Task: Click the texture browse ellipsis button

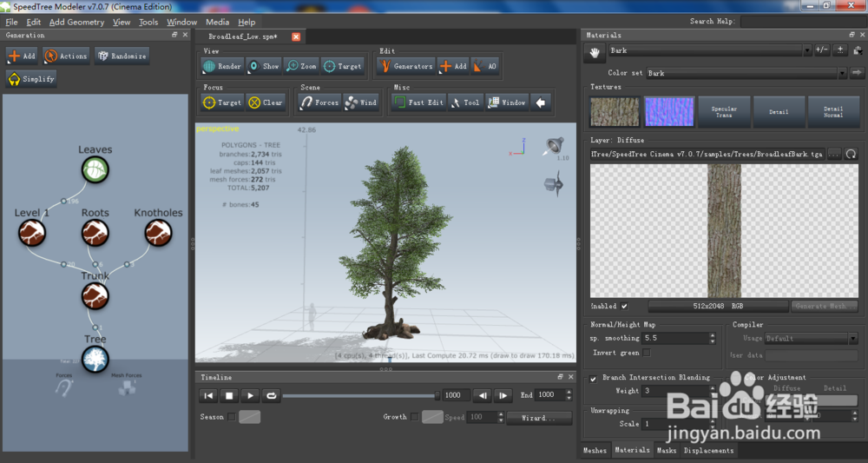Action: pyautogui.click(x=834, y=154)
